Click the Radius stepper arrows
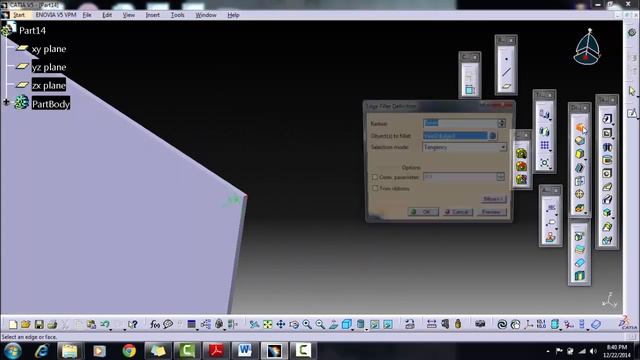 pos(502,123)
